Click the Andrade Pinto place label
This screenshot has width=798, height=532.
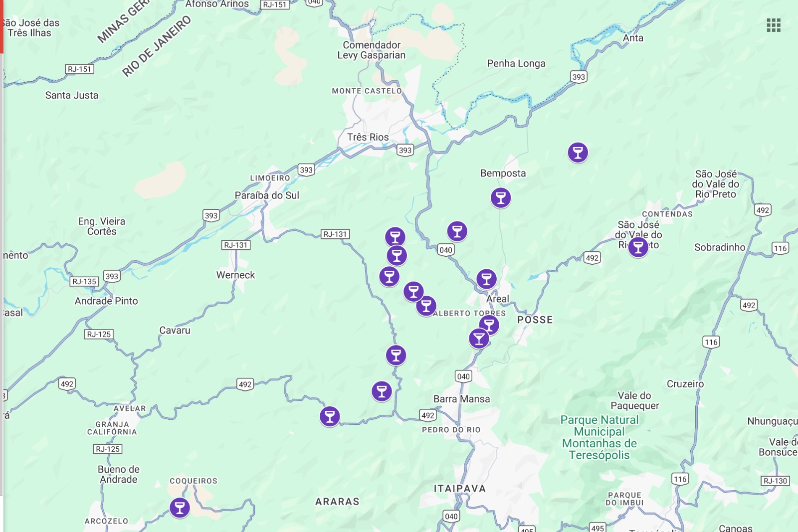click(x=106, y=301)
